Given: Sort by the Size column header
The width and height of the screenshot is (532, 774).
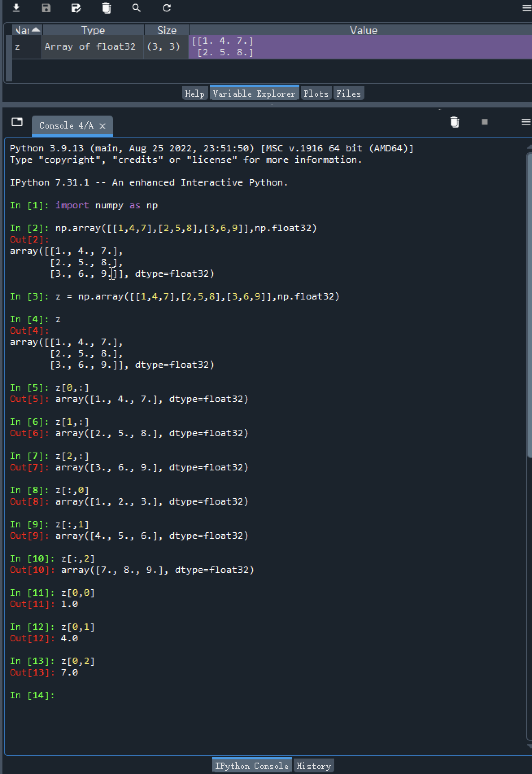Looking at the screenshot, I should (x=166, y=30).
